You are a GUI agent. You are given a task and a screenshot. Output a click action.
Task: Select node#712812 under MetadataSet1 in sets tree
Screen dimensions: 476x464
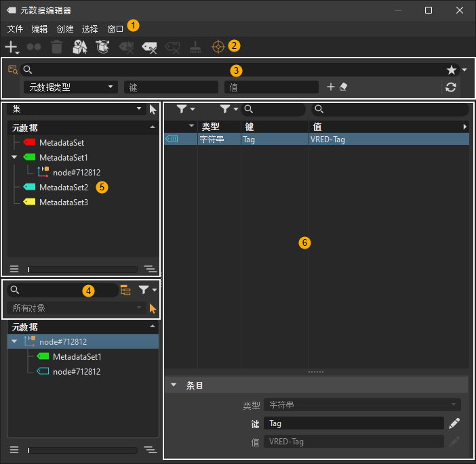(77, 173)
